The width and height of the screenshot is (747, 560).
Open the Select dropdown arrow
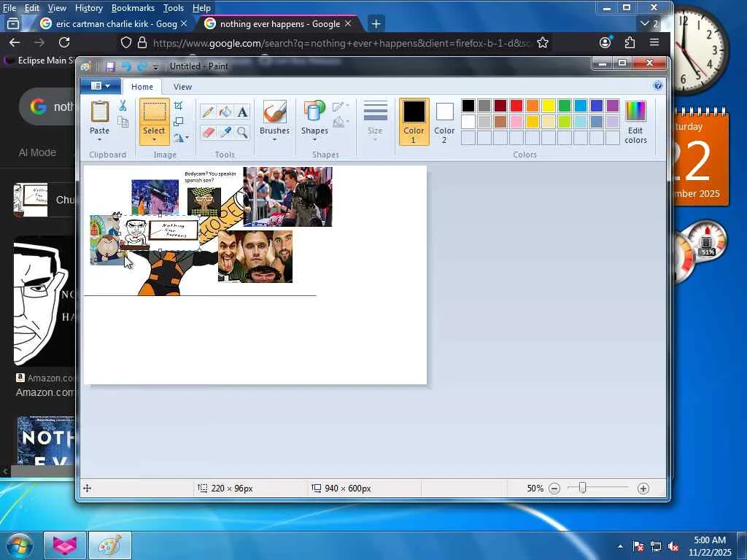[154, 140]
